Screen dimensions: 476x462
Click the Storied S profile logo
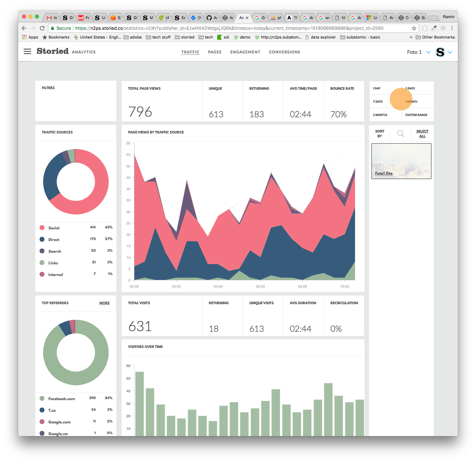click(440, 52)
